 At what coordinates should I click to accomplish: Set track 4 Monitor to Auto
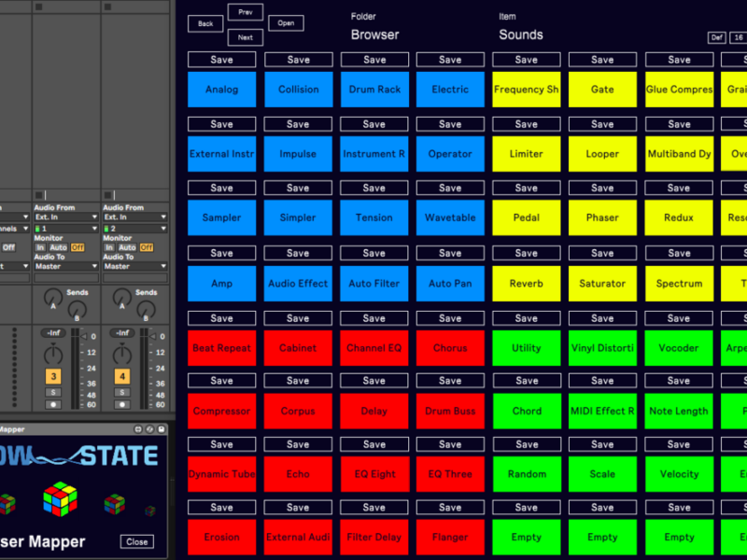tap(126, 247)
